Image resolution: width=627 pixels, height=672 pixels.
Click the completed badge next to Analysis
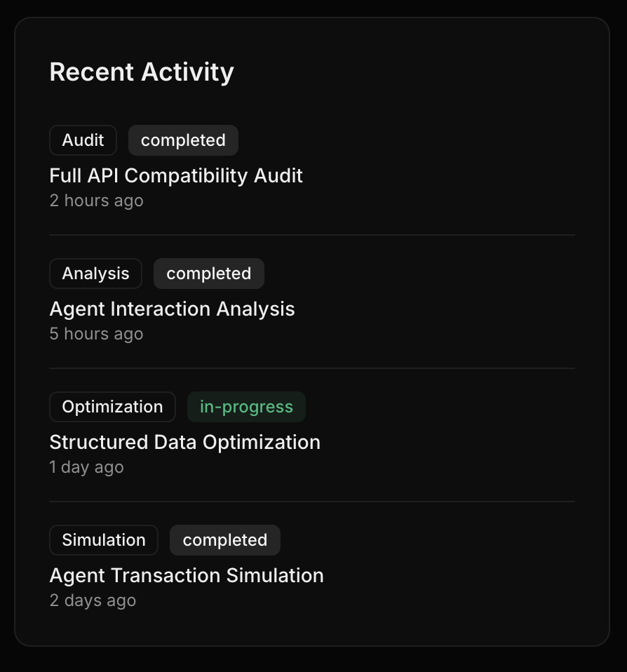[208, 274]
